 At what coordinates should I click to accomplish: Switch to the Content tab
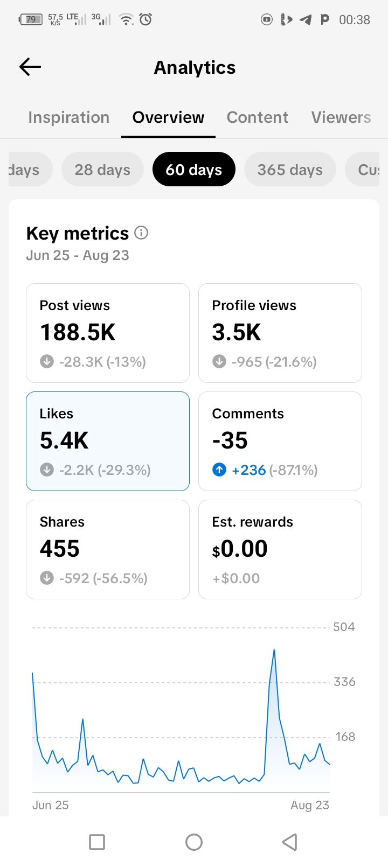258,117
